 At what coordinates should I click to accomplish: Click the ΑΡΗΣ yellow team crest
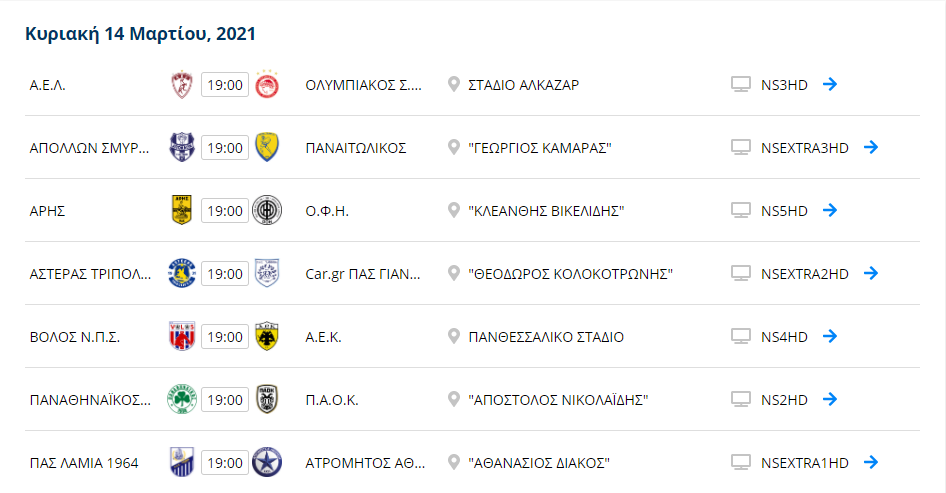182,211
